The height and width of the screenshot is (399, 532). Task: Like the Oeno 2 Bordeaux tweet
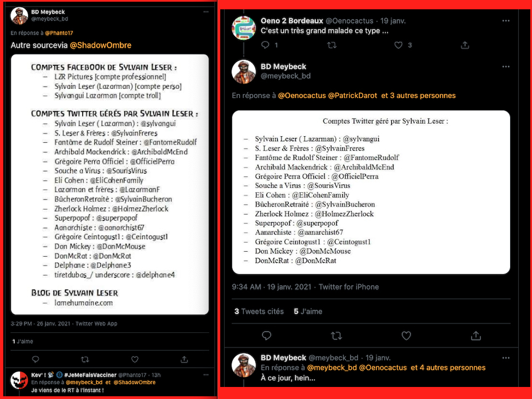399,45
